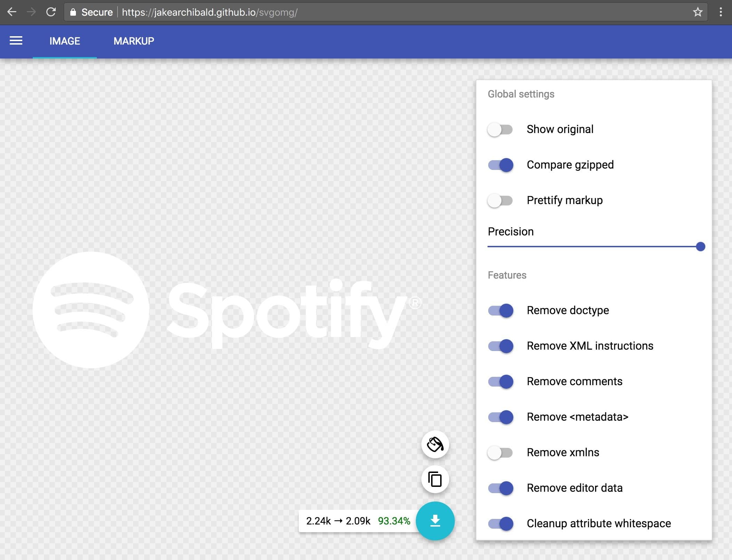Enable the Remove xmlns option

pyautogui.click(x=500, y=453)
